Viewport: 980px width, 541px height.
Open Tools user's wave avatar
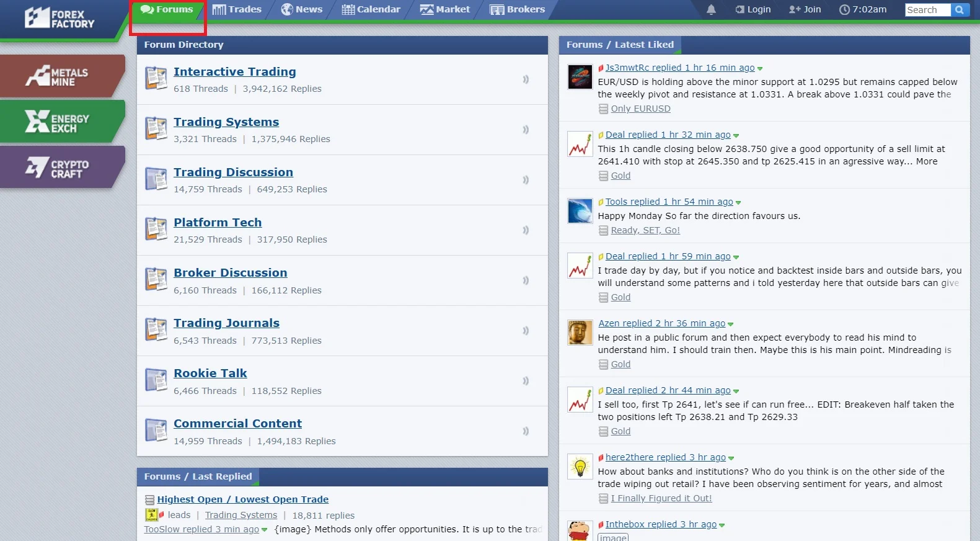tap(580, 211)
